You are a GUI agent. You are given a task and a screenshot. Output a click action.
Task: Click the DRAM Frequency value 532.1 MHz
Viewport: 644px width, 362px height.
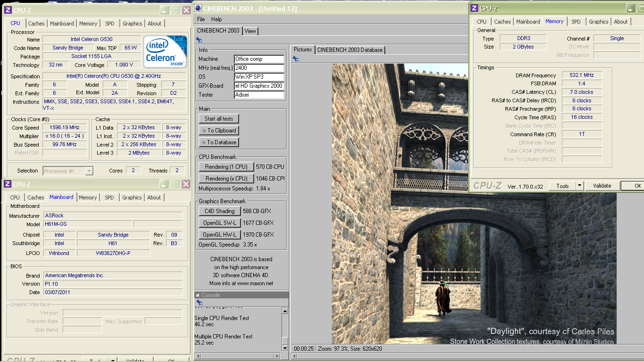pyautogui.click(x=582, y=75)
